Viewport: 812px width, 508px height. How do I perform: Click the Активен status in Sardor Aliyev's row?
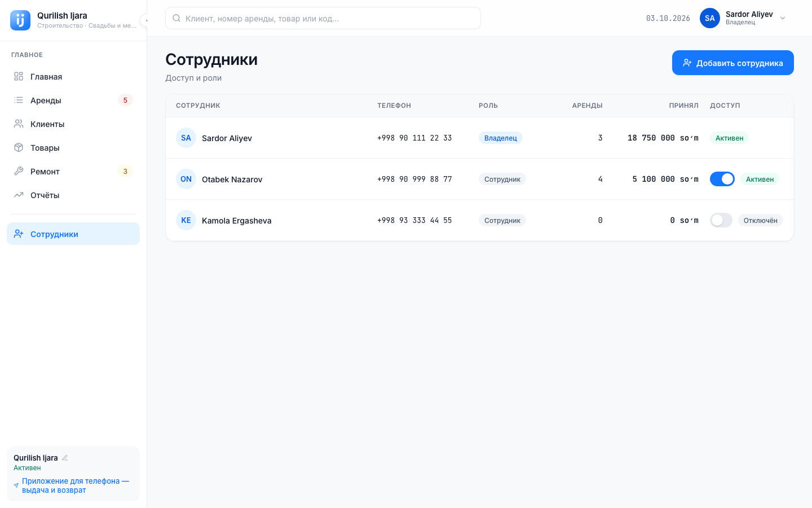pyautogui.click(x=729, y=138)
